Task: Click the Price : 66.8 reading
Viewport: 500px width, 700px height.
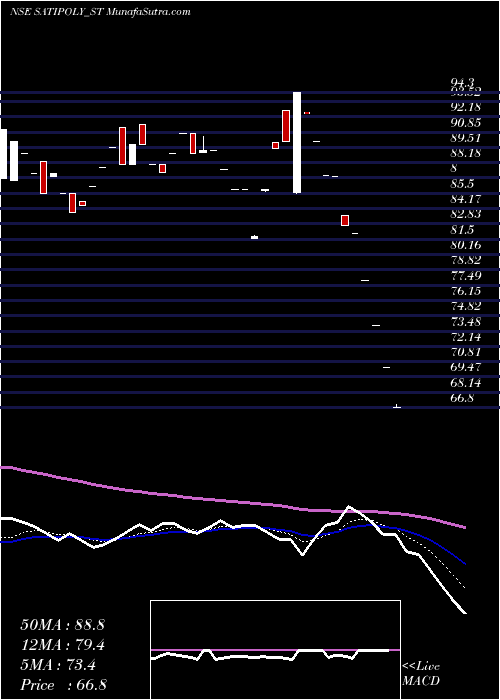Action: (x=63, y=685)
